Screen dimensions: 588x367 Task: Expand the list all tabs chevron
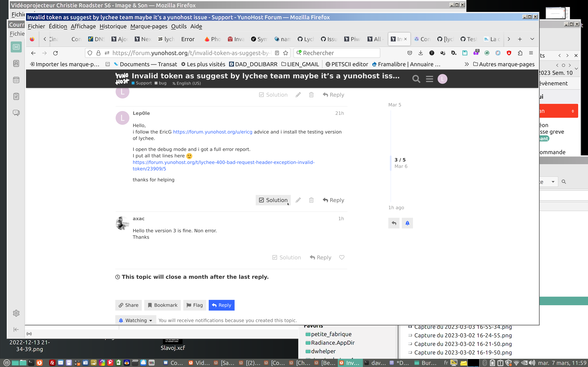(532, 39)
